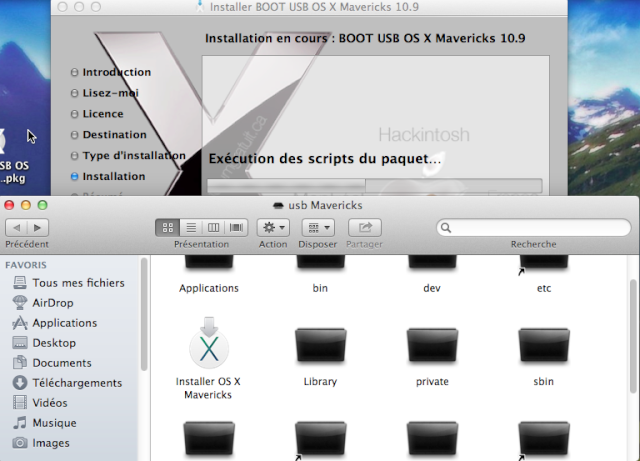The image size is (640, 461).
Task: Open Vidéos in the sidebar
Action: 40,403
